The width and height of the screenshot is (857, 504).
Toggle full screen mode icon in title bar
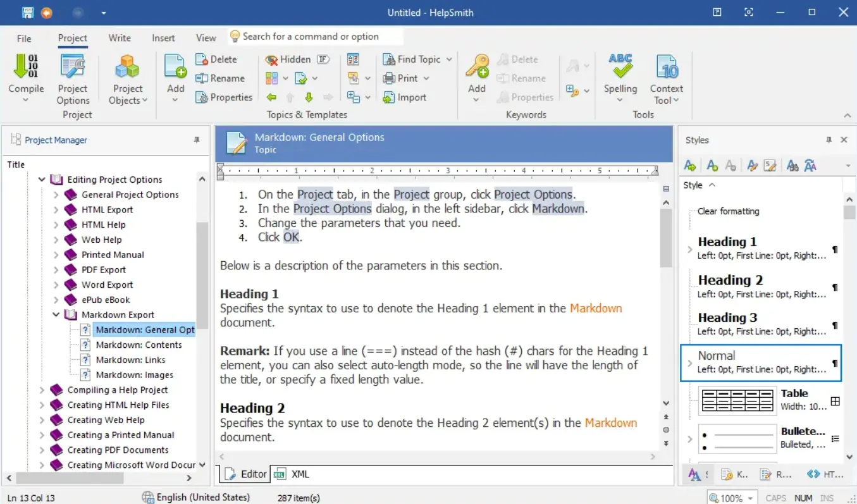(749, 12)
